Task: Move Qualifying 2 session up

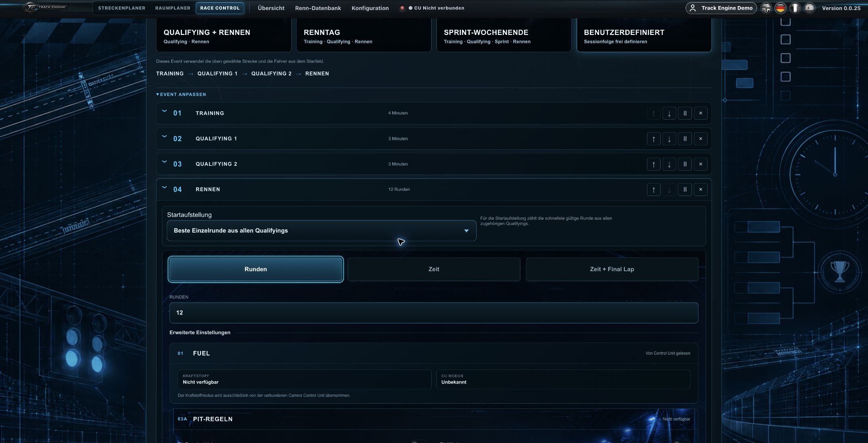Action: [653, 164]
